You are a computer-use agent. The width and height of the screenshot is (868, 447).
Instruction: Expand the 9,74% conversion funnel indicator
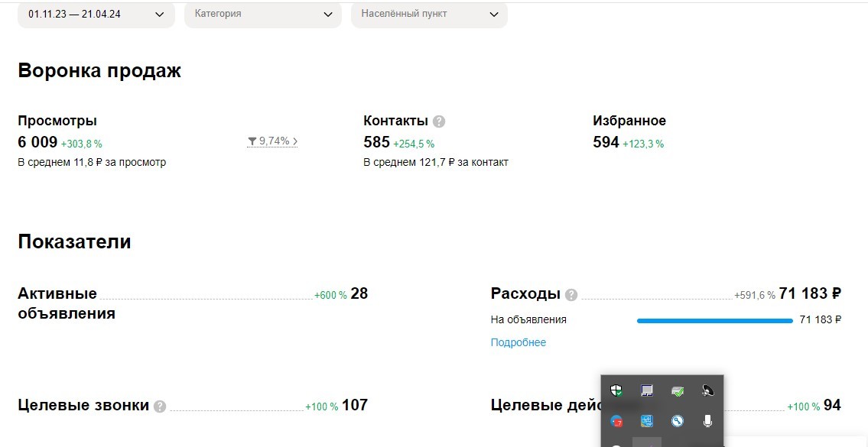pyautogui.click(x=272, y=141)
